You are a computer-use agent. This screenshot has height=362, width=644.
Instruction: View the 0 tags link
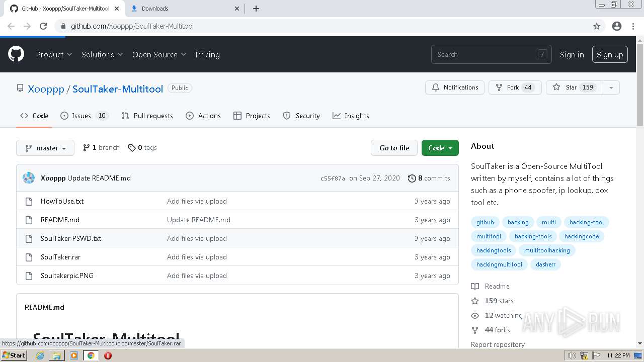(142, 147)
